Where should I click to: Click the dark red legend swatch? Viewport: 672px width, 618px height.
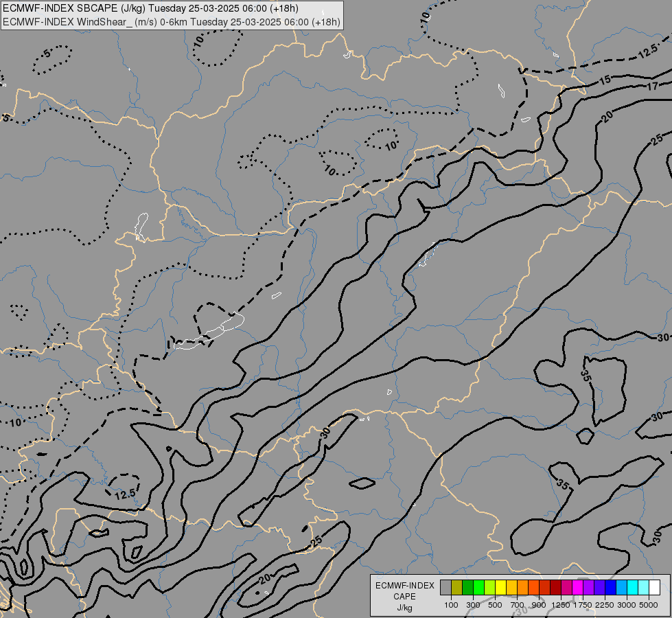click(555, 587)
